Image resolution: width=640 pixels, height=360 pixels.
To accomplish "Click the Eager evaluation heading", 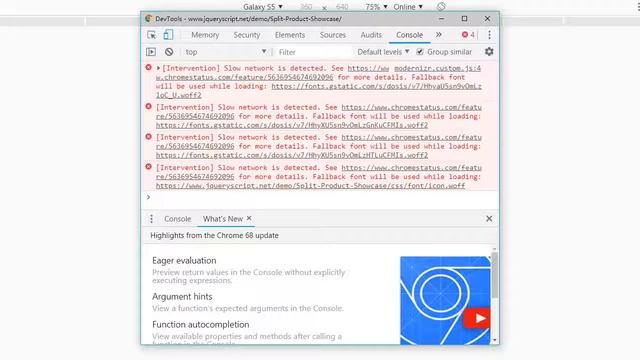I will 184,261.
